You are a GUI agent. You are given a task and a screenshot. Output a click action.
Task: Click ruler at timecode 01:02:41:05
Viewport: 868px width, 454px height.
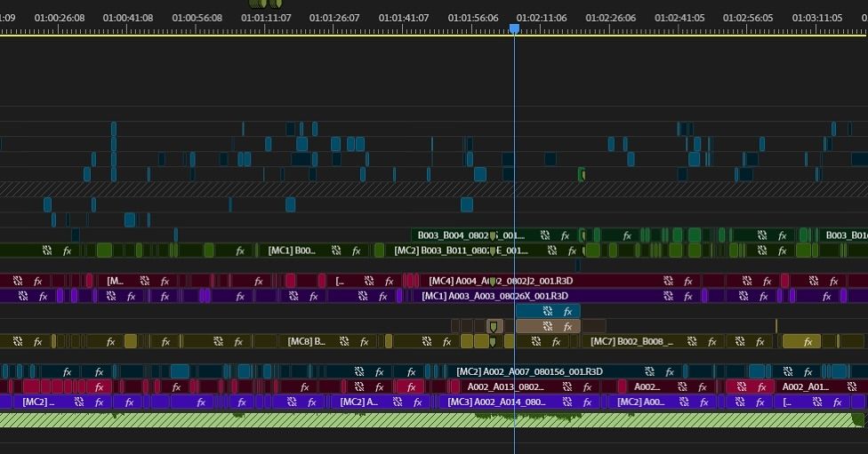click(x=679, y=19)
